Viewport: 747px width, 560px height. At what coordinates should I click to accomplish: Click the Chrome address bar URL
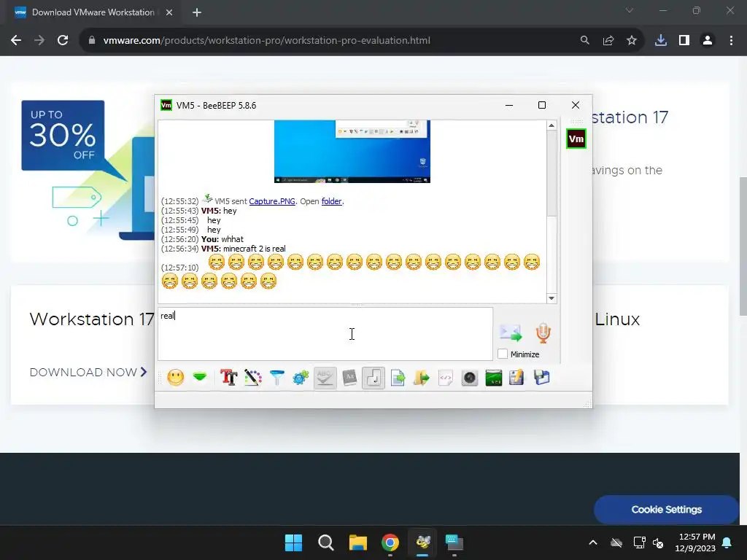[267, 41]
